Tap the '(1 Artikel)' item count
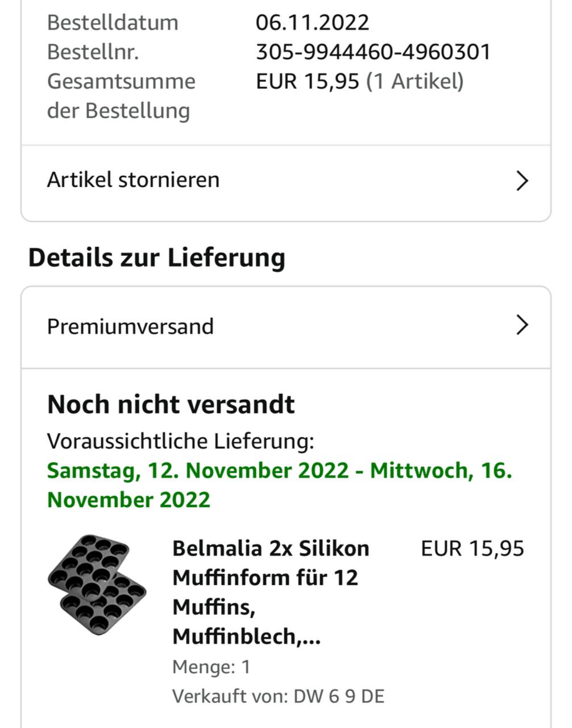 [x=415, y=81]
